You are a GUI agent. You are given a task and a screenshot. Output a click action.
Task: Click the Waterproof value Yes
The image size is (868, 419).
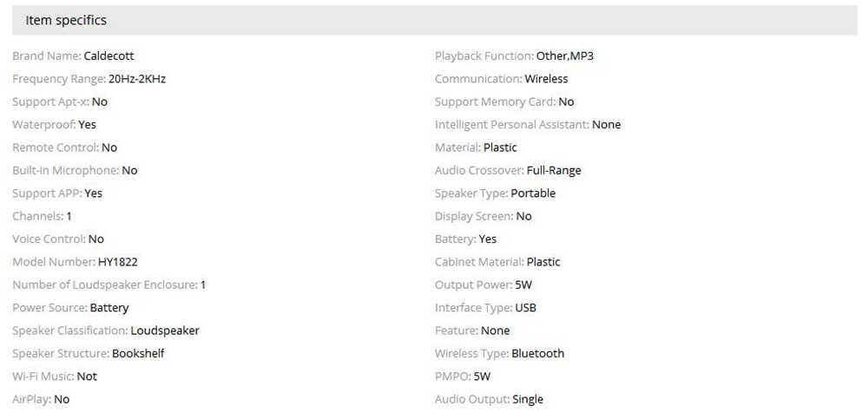pyautogui.click(x=87, y=125)
